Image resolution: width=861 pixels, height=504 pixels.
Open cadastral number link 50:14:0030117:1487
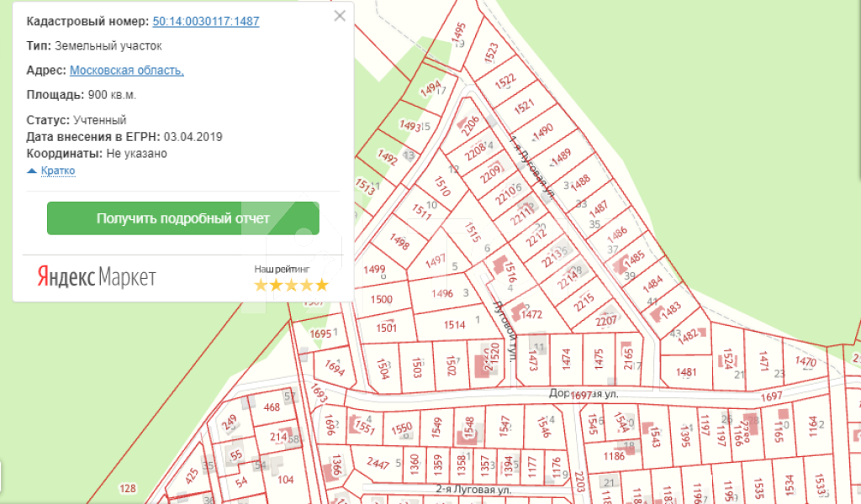pyautogui.click(x=205, y=21)
